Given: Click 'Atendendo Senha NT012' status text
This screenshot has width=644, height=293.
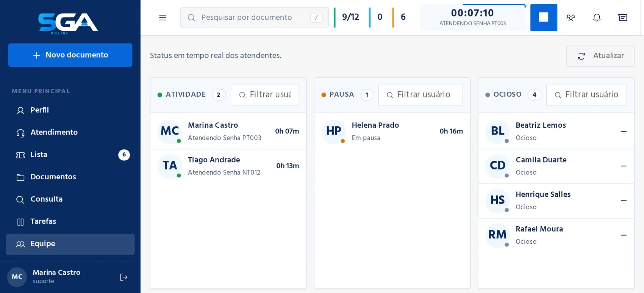Looking at the screenshot, I should pos(224,172).
